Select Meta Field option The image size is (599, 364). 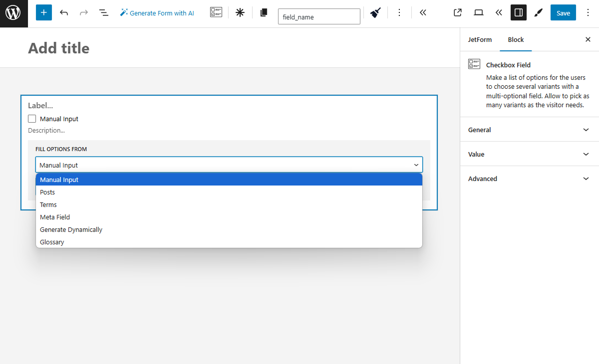pyautogui.click(x=229, y=217)
